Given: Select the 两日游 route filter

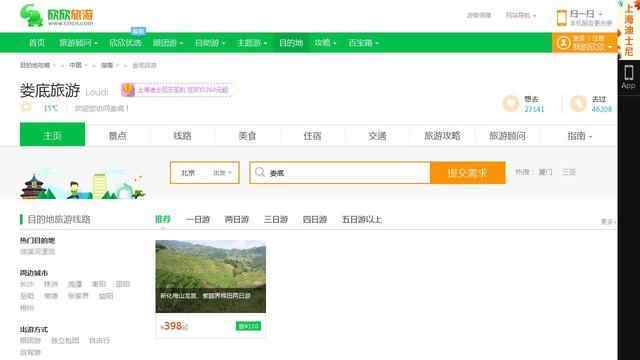Looking at the screenshot, I should point(237,220).
